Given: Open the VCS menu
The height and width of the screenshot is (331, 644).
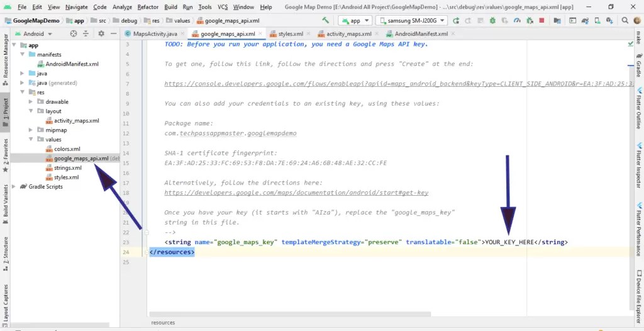Looking at the screenshot, I should [223, 7].
